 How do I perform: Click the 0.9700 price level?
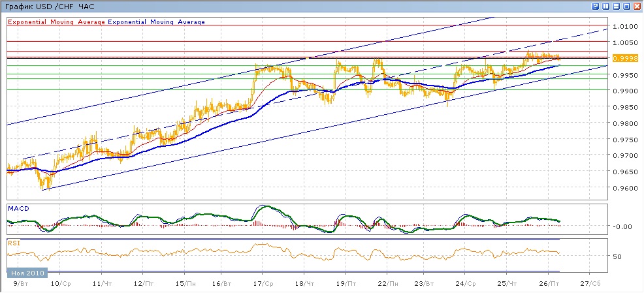[624, 155]
